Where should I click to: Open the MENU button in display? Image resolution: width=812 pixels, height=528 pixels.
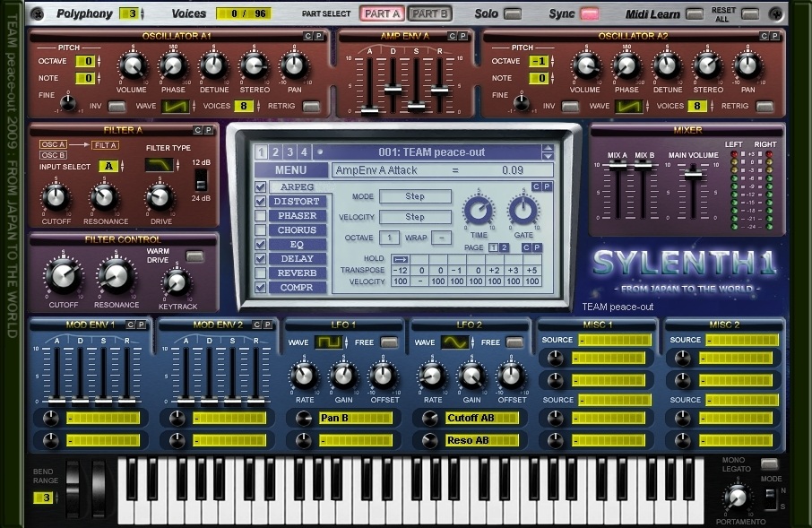(x=290, y=170)
